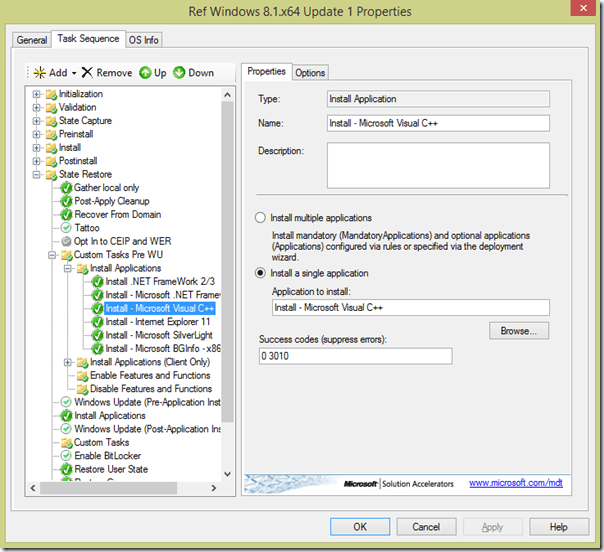Screen dimensions: 604x552
Task: Click the greyed icon for Opt In to CEIP
Action: click(x=66, y=241)
